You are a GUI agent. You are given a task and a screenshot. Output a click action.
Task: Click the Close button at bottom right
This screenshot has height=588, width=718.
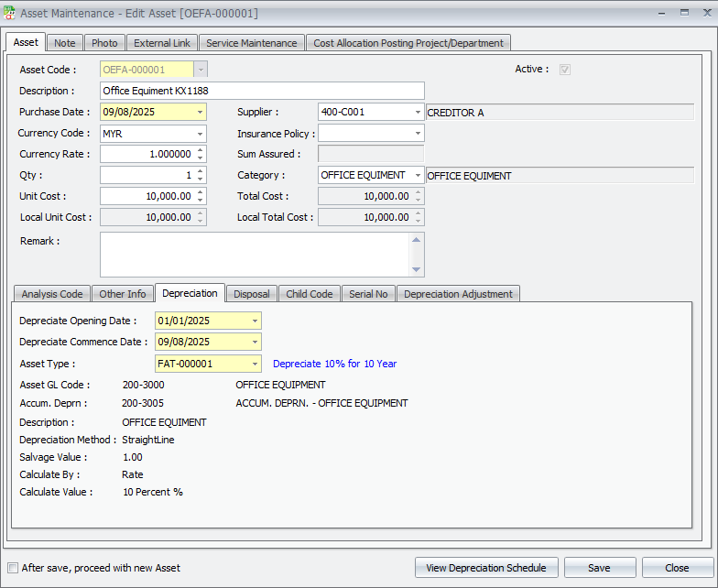pos(677,568)
